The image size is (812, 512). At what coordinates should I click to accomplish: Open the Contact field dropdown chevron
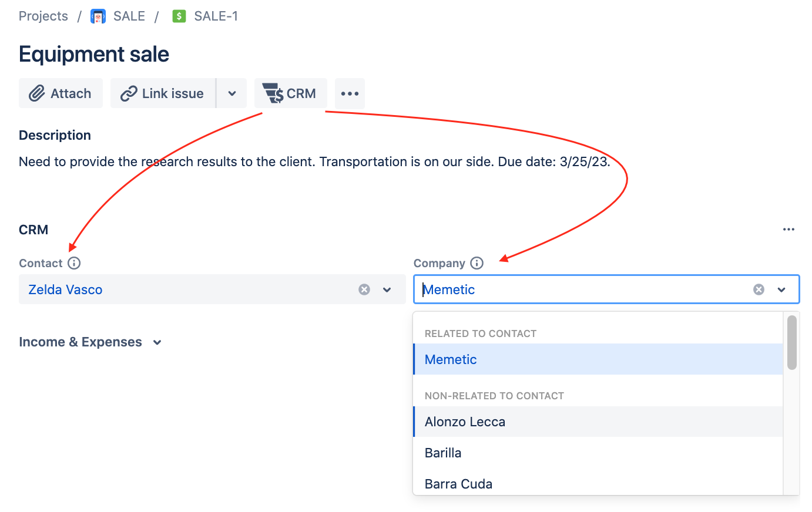(x=387, y=289)
